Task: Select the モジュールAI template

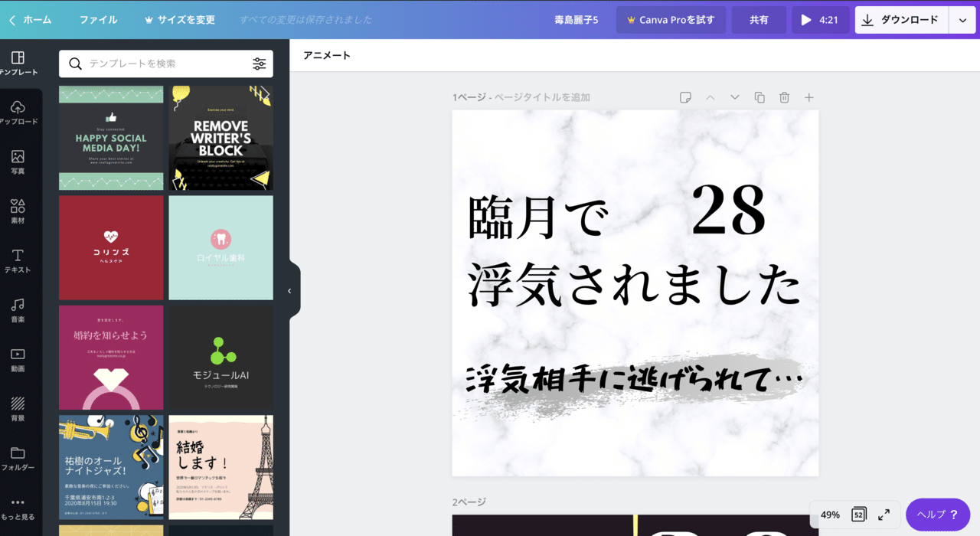Action: (x=221, y=358)
